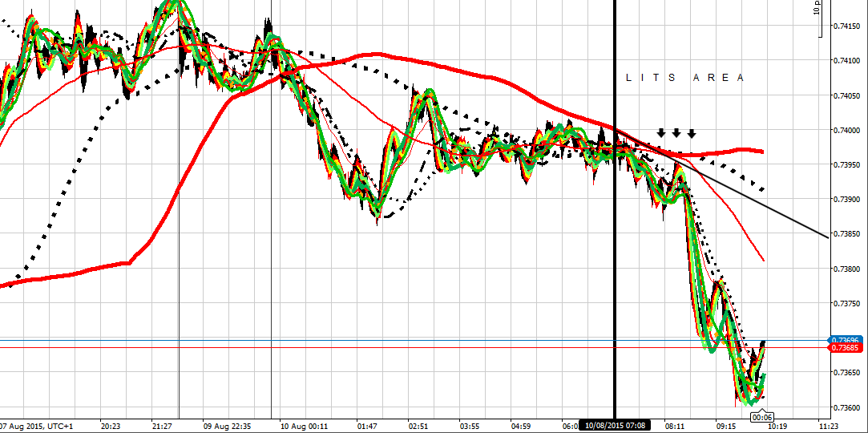This screenshot has height=433, width=868.
Task: Click the red 0.73685 price tag
Action: pyautogui.click(x=846, y=348)
